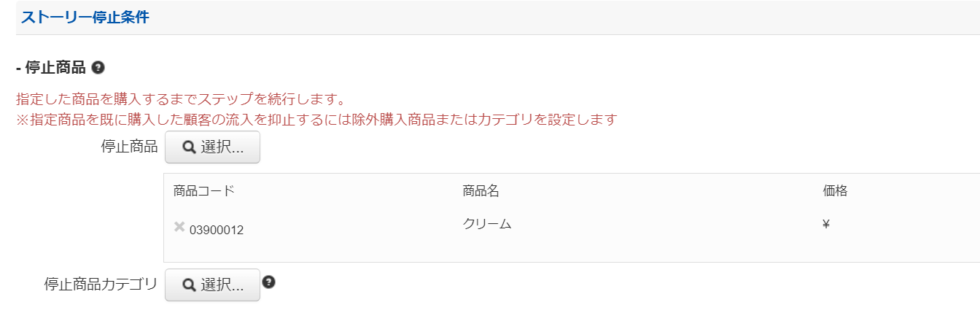The width and height of the screenshot is (980, 313).
Task: Click the red text 指定した商品を購入するまで line
Action: pyautogui.click(x=180, y=99)
